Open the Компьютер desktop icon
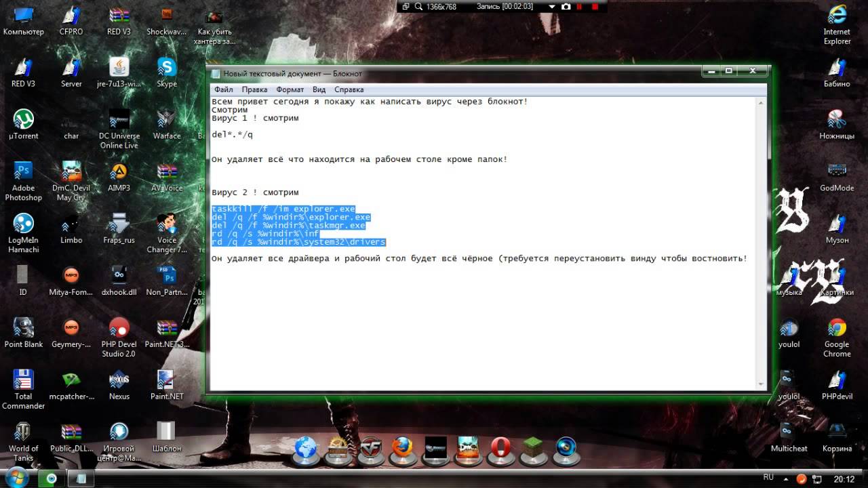Screen dimensions: 868x488 pyautogui.click(x=23, y=21)
